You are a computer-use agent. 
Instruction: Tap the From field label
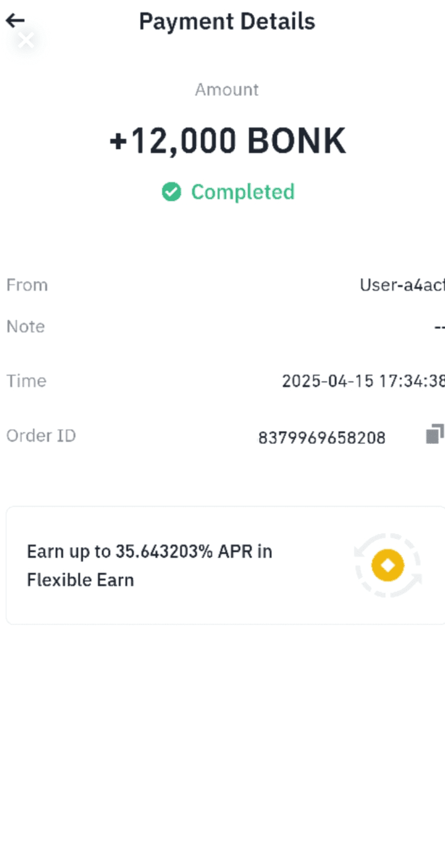(x=27, y=285)
